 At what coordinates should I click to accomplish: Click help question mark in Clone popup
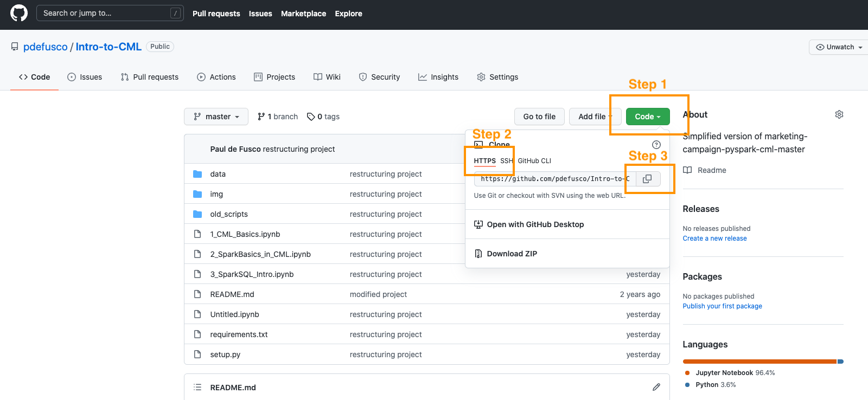pos(656,145)
